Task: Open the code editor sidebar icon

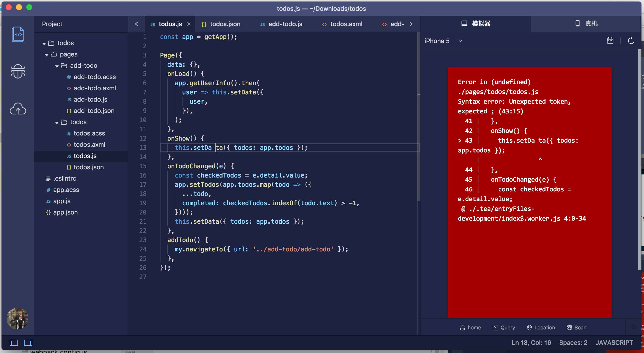Action: click(18, 34)
